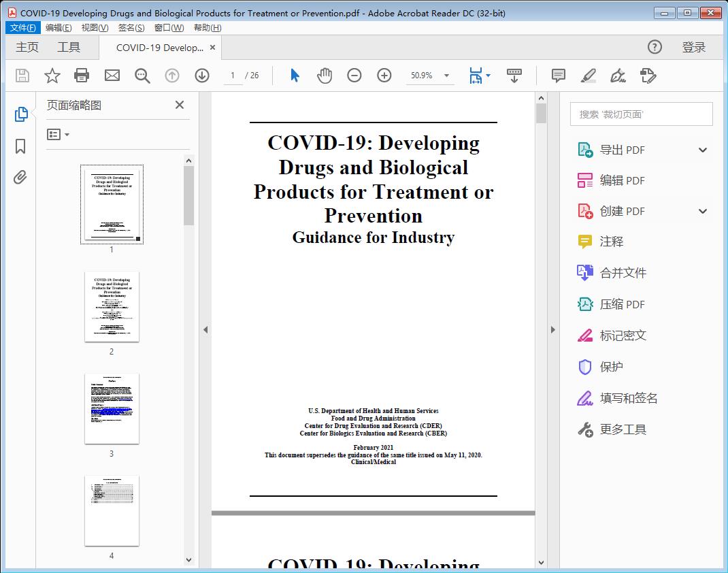
Task: Select the page 3 thumbnail
Action: point(111,408)
